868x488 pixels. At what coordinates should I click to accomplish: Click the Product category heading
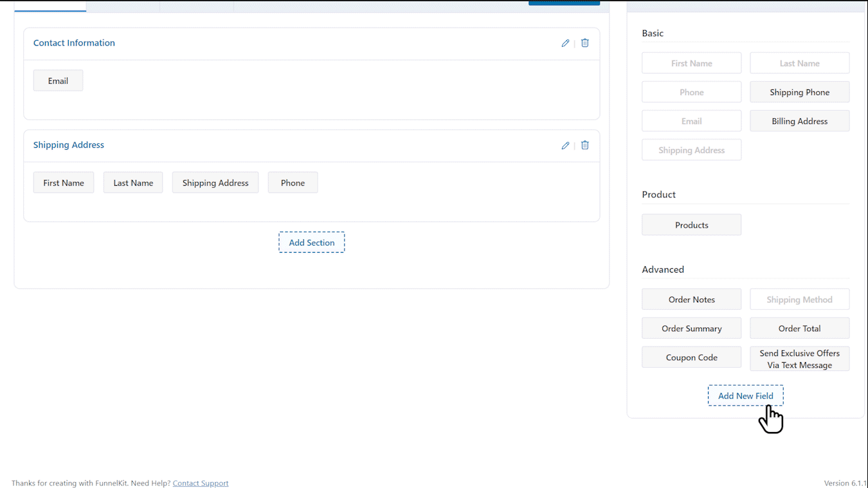[x=659, y=195]
